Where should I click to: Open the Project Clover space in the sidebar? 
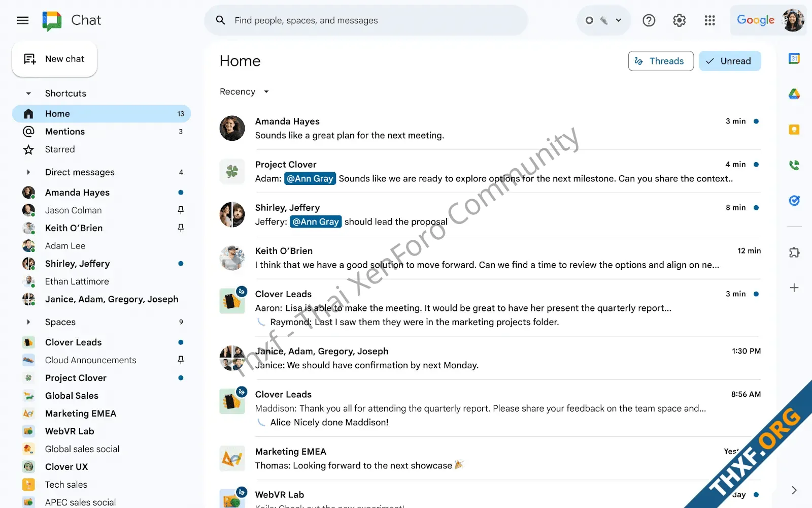pos(101,378)
